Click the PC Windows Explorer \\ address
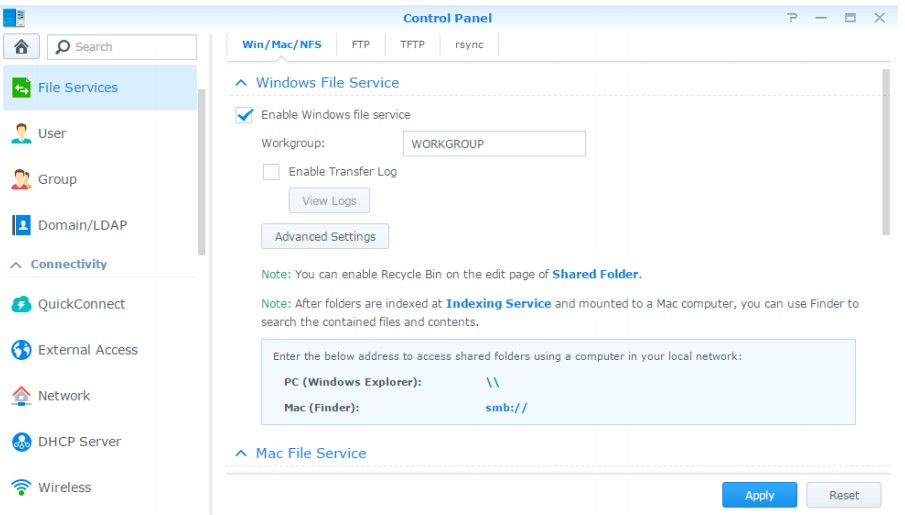The height and width of the screenshot is (515, 905). click(x=492, y=382)
